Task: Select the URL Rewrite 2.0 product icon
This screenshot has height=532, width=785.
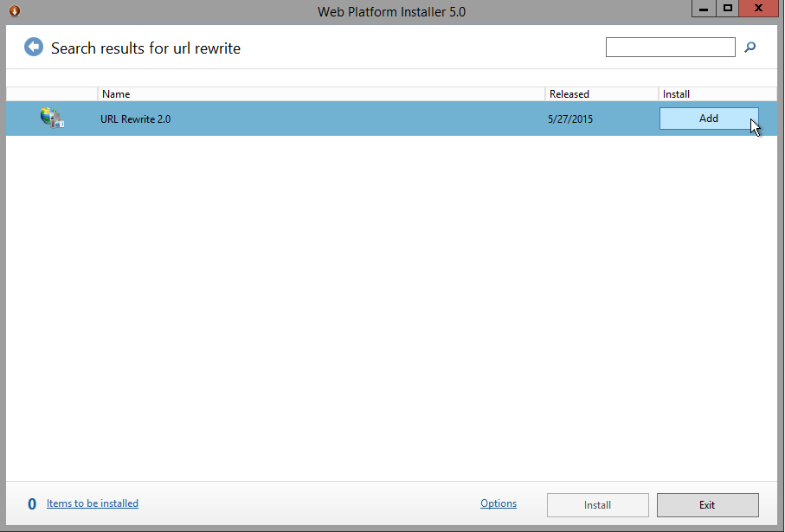Action: pyautogui.click(x=52, y=119)
